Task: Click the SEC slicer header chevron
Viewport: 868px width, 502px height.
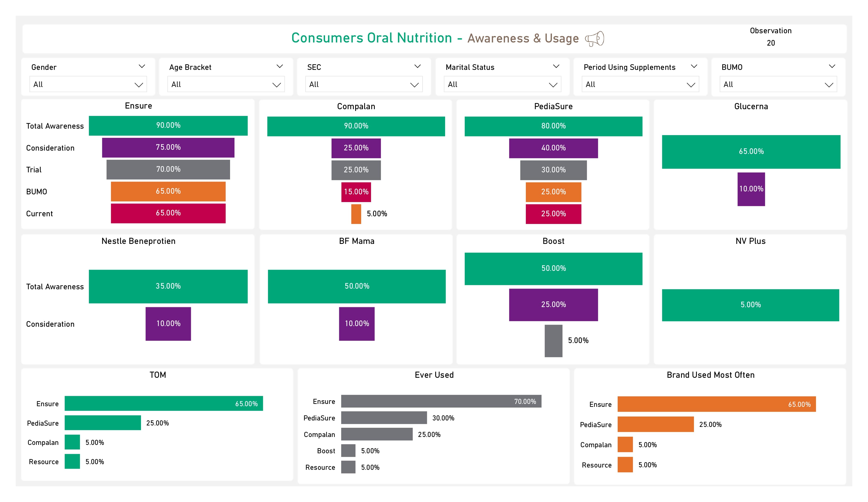Action: coord(417,66)
